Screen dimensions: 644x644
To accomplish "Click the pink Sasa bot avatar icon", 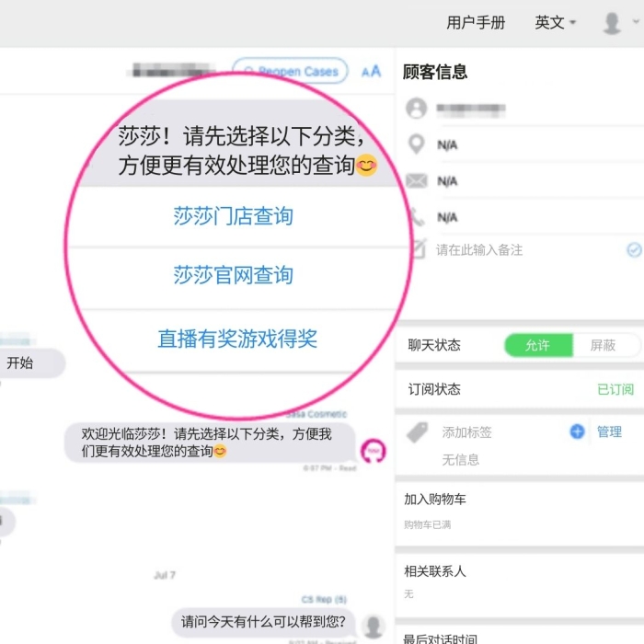I will click(x=373, y=451).
